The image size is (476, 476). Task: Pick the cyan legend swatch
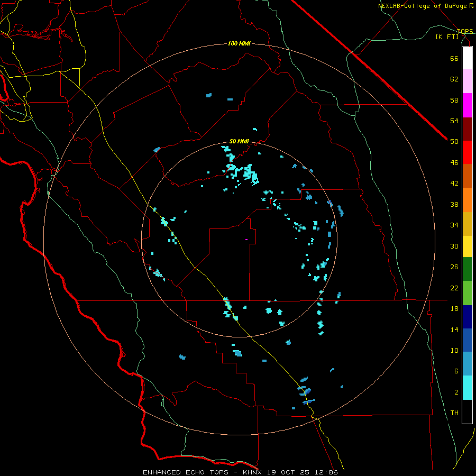467,388
